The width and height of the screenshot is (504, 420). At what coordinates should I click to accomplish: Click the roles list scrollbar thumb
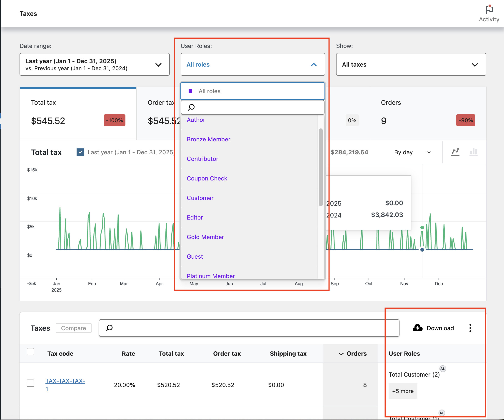pyautogui.click(x=321, y=167)
